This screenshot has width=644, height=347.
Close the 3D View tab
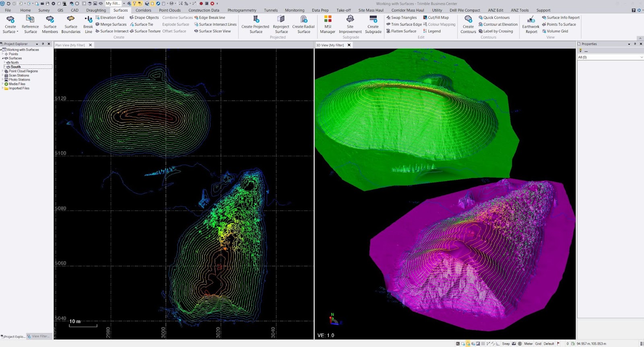pos(349,45)
